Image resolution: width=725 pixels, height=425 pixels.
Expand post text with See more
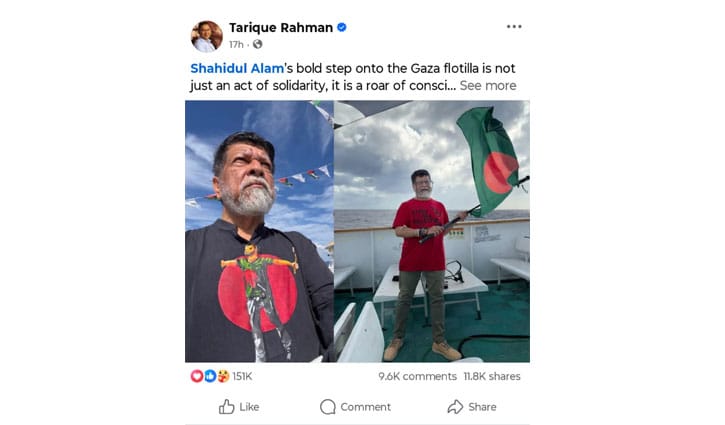[x=488, y=86]
